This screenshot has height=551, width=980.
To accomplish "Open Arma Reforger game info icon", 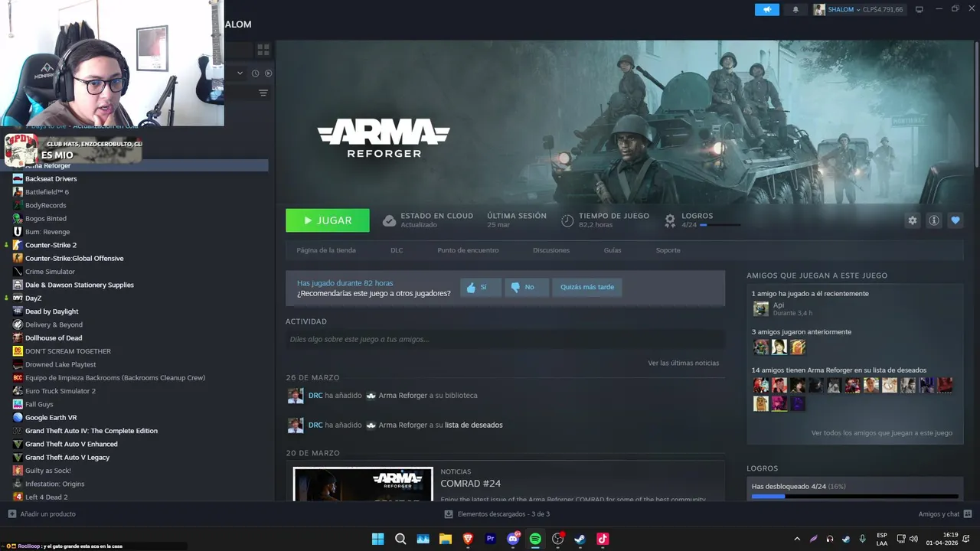I will pyautogui.click(x=933, y=220).
